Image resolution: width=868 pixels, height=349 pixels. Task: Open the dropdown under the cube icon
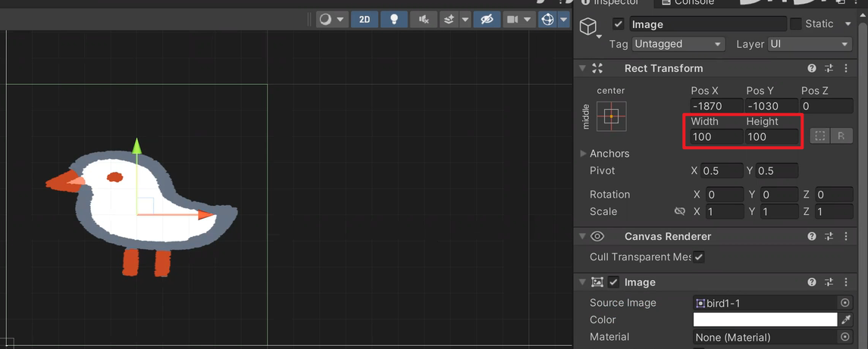[599, 37]
